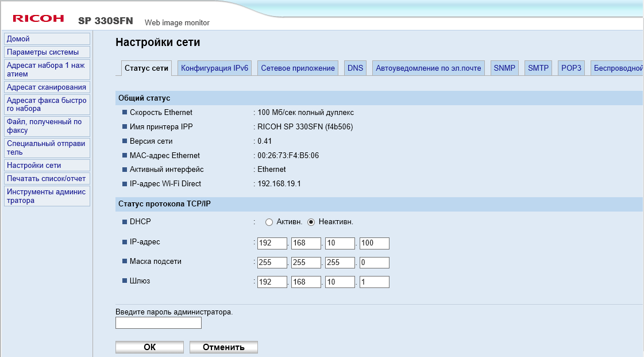
Task: Select the Статус сети tab
Action: tap(146, 68)
